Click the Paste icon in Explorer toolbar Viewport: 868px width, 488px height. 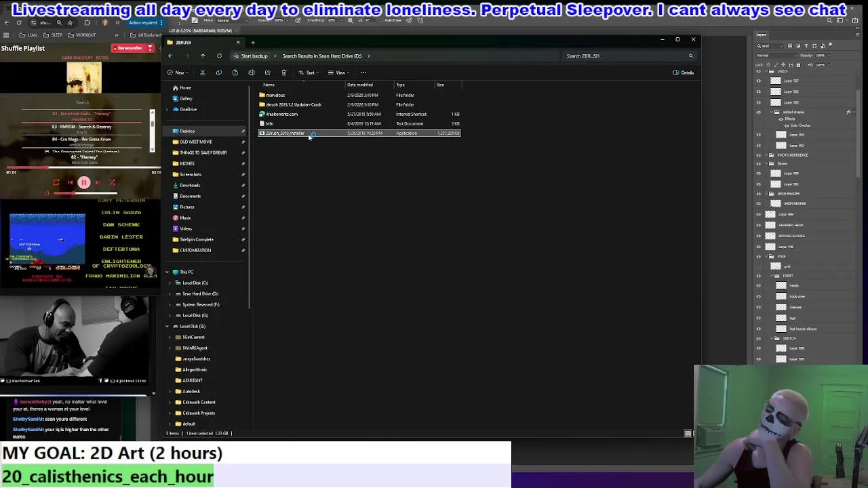(235, 73)
